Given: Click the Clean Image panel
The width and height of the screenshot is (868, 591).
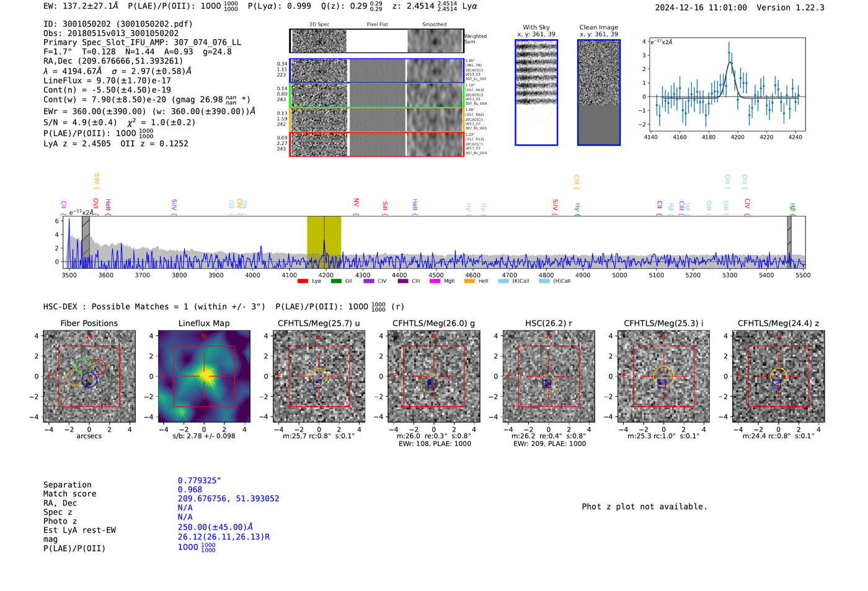Looking at the screenshot, I should coord(599,92).
